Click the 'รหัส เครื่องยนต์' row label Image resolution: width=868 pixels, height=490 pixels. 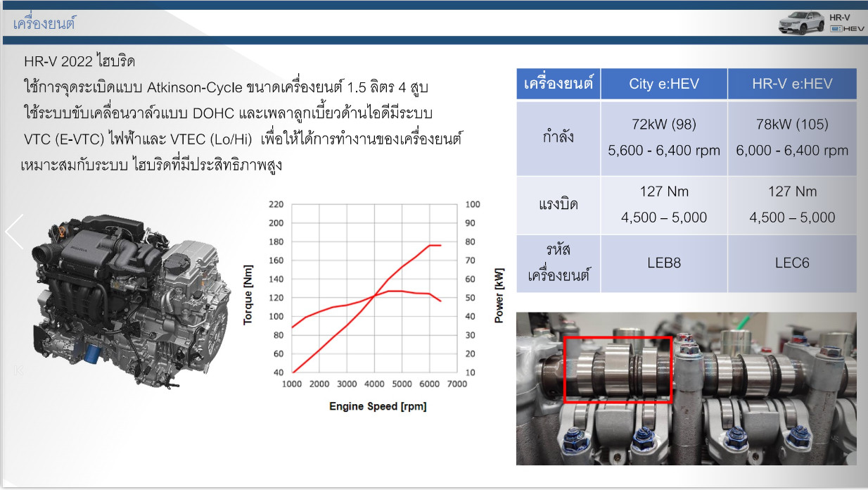(559, 263)
